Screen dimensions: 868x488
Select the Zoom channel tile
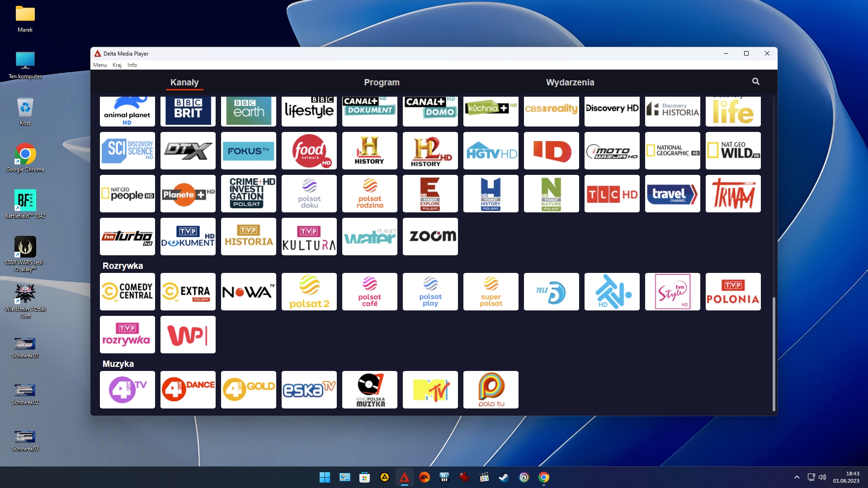tap(430, 236)
